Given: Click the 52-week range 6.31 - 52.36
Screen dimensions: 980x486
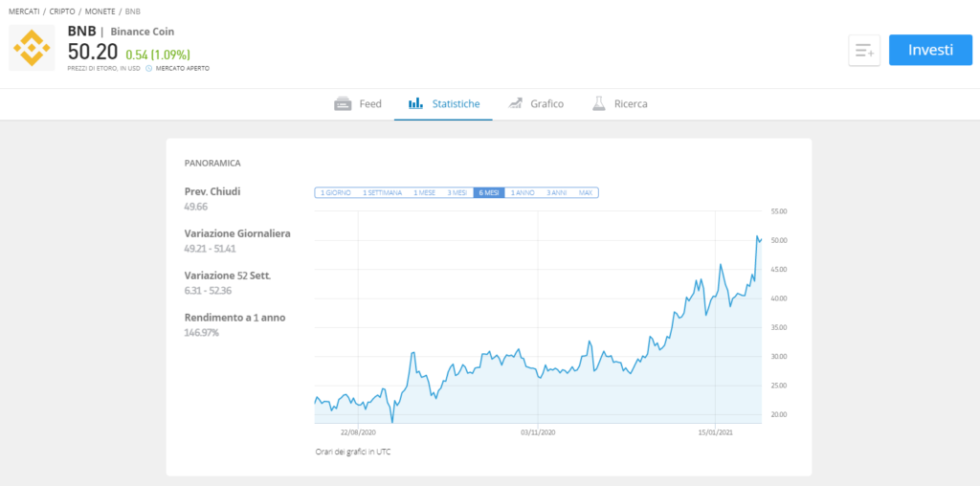Looking at the screenshot, I should 208,291.
